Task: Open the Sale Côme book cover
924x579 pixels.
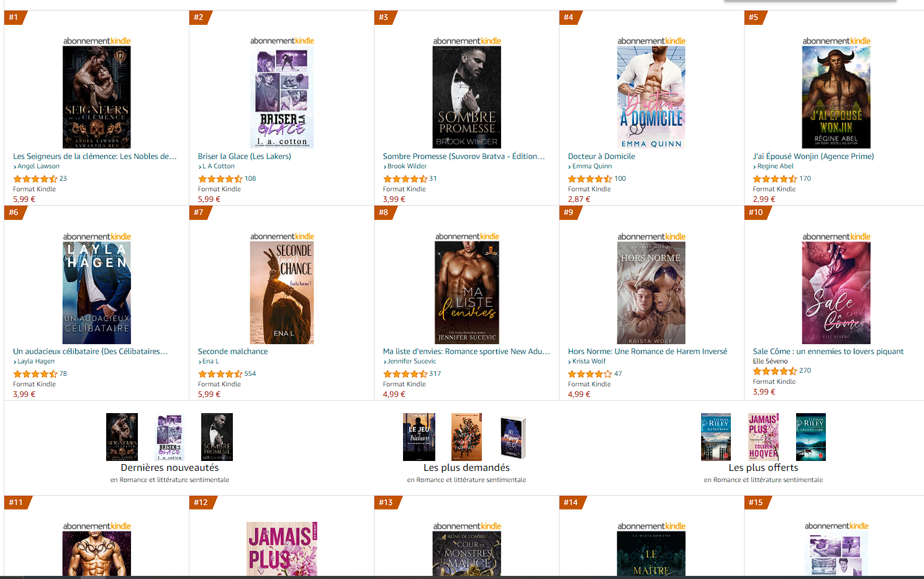Action: coord(836,293)
